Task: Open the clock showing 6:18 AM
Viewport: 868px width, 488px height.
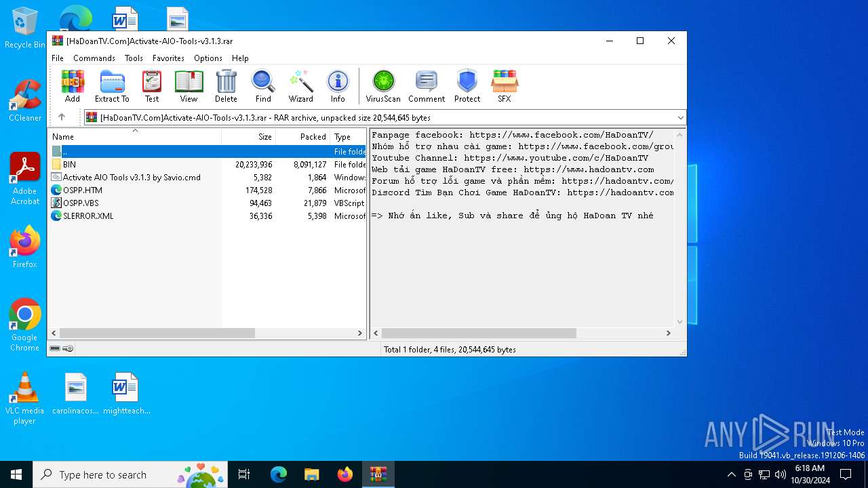Action: point(810,474)
